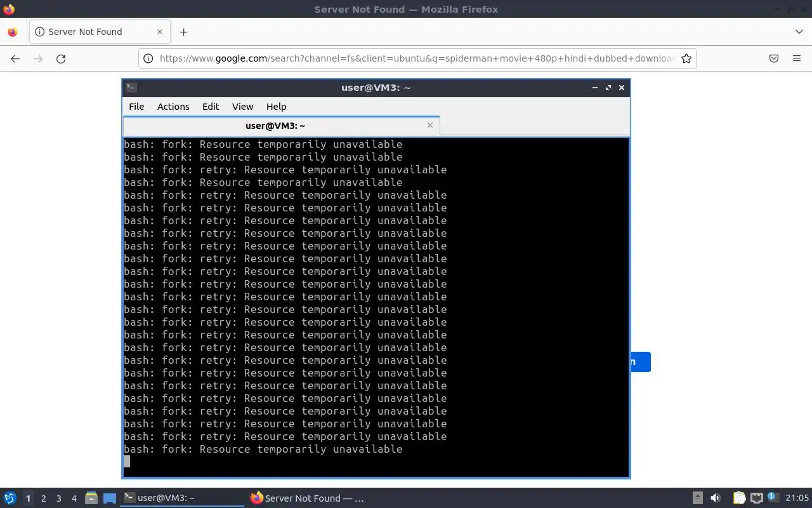Open the update notifier tray icon
The image size is (812, 508).
tap(772, 498)
